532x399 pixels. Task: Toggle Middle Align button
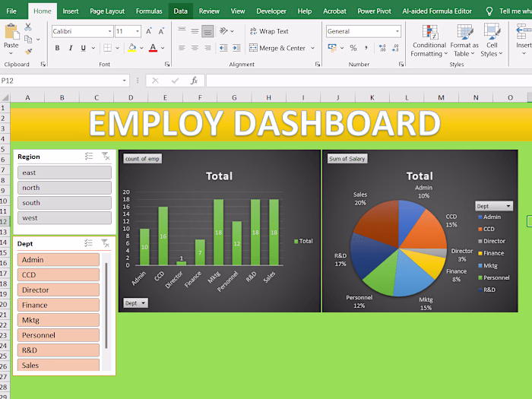click(195, 31)
